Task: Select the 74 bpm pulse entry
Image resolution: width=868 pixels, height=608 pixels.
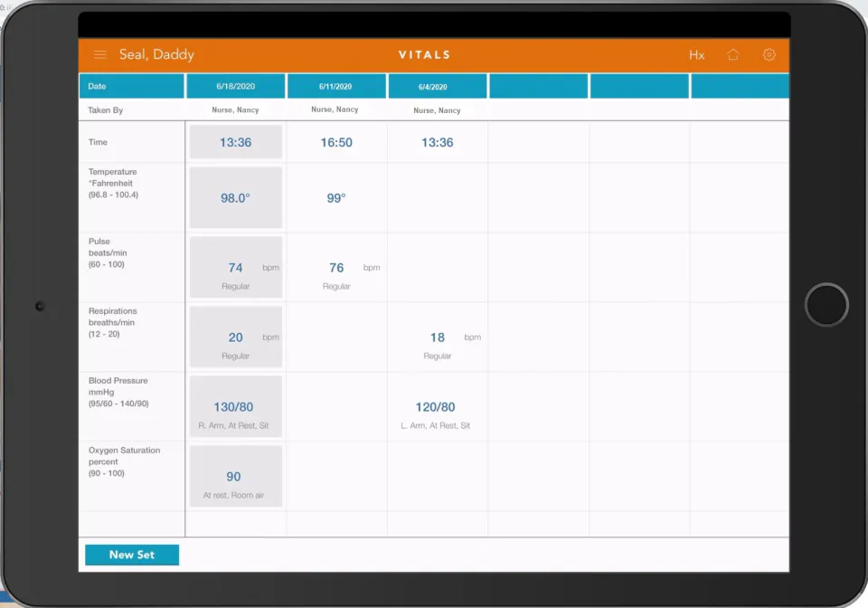Action: pyautogui.click(x=236, y=268)
